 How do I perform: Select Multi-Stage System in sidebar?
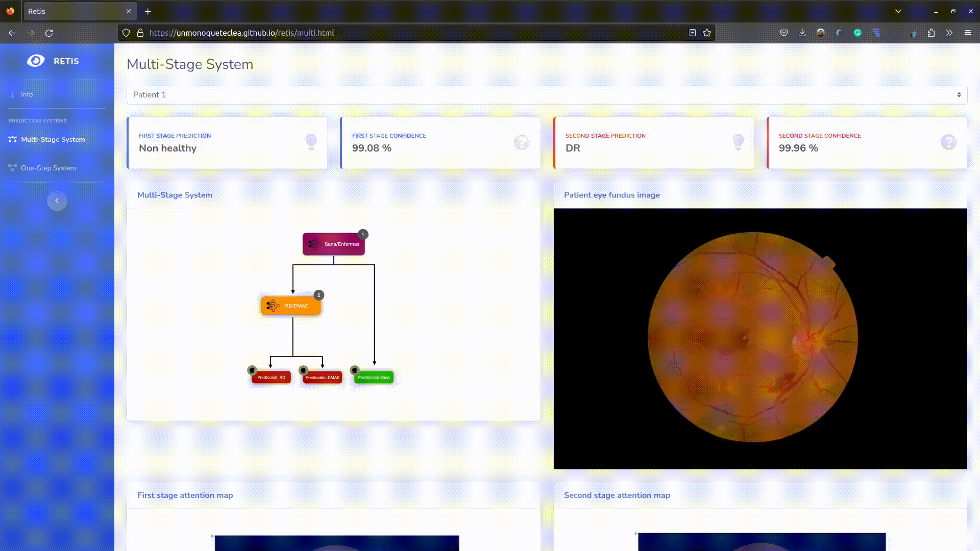point(53,139)
